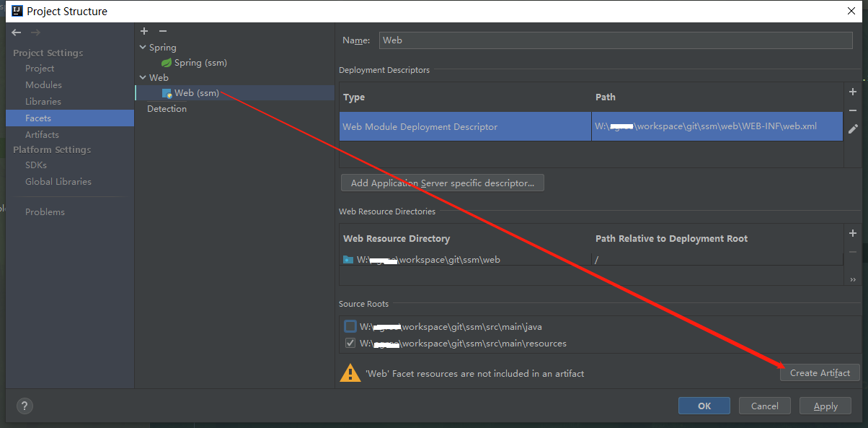Open the SDKs platform settings

point(36,165)
